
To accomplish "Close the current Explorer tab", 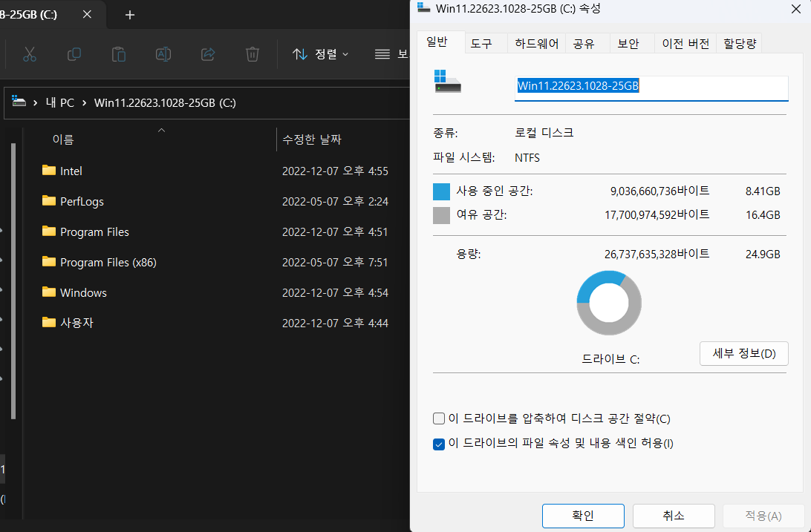I will 87,14.
